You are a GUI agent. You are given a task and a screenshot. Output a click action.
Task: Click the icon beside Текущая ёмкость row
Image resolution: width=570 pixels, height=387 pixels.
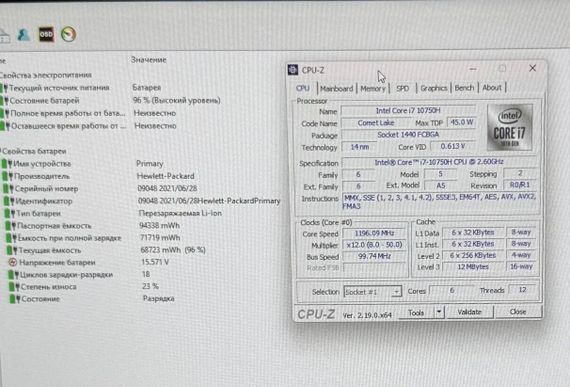point(12,250)
